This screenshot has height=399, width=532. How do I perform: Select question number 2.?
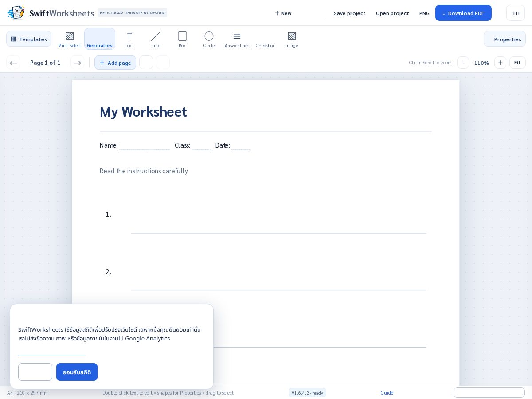pyautogui.click(x=108, y=272)
